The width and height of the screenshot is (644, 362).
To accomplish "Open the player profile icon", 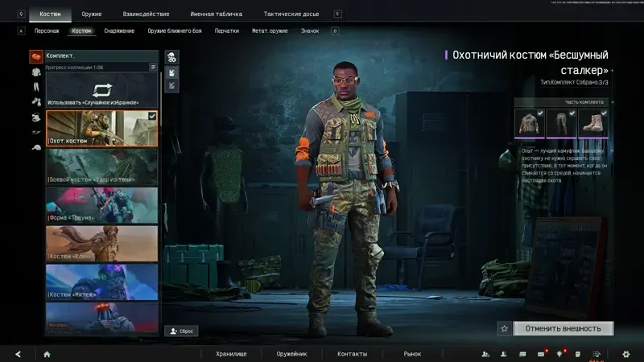I will (504, 354).
